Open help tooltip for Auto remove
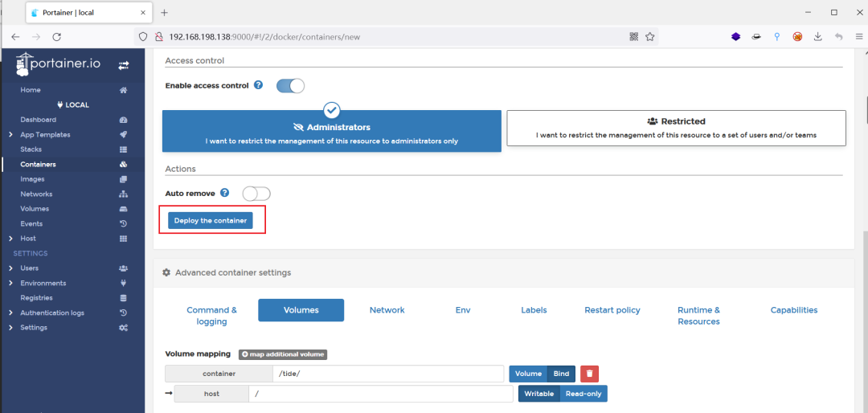Viewport: 868px width, 413px height. (225, 193)
